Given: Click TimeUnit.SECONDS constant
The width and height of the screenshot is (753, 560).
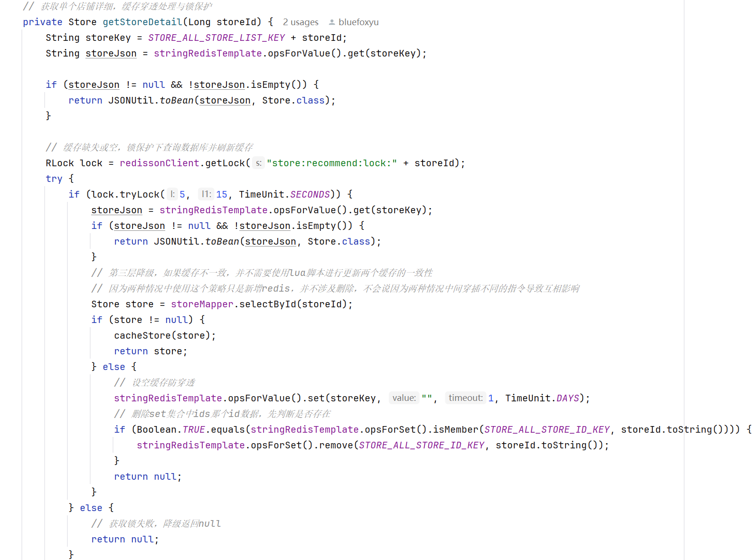Looking at the screenshot, I should (284, 194).
